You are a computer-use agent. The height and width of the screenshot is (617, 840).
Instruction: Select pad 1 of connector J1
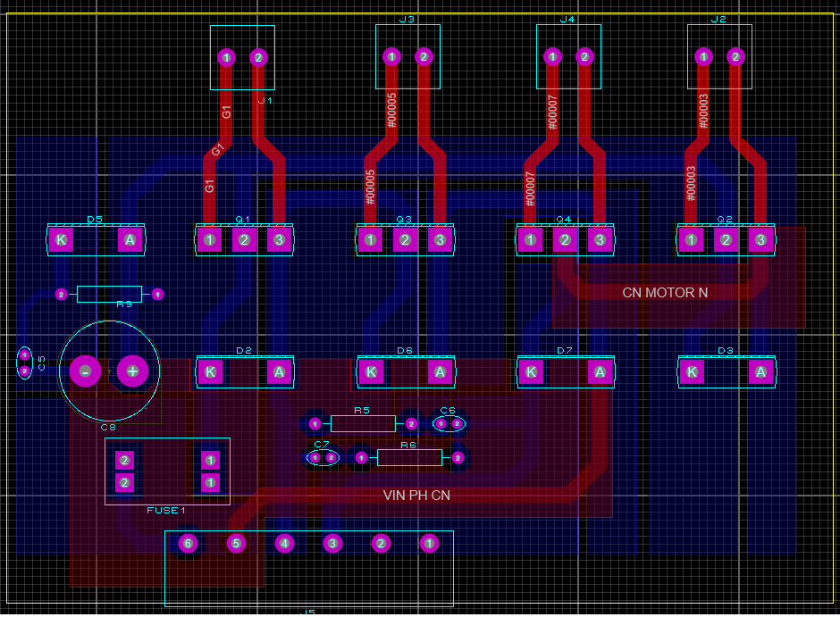[x=226, y=58]
